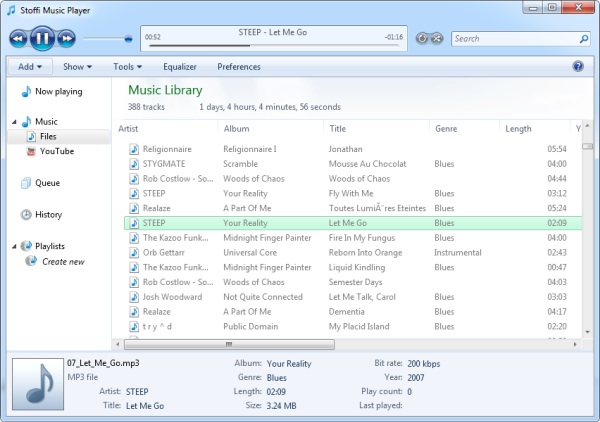The width and height of the screenshot is (600, 422).
Task: Open the History view
Action: point(48,215)
